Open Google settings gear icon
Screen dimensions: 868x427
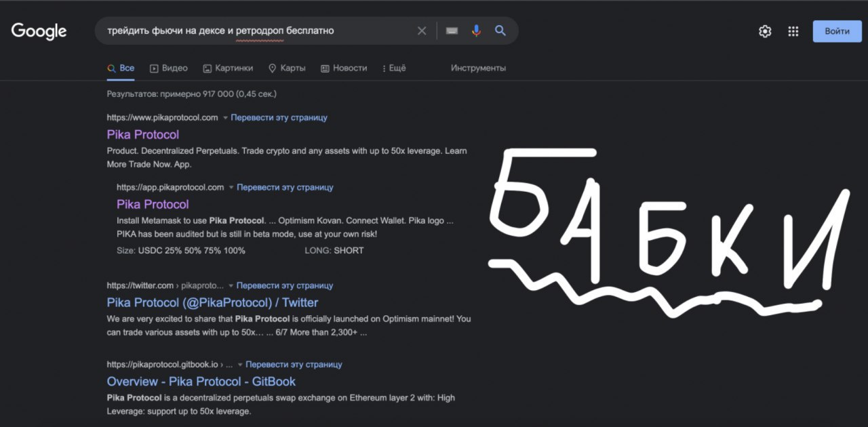(x=765, y=31)
